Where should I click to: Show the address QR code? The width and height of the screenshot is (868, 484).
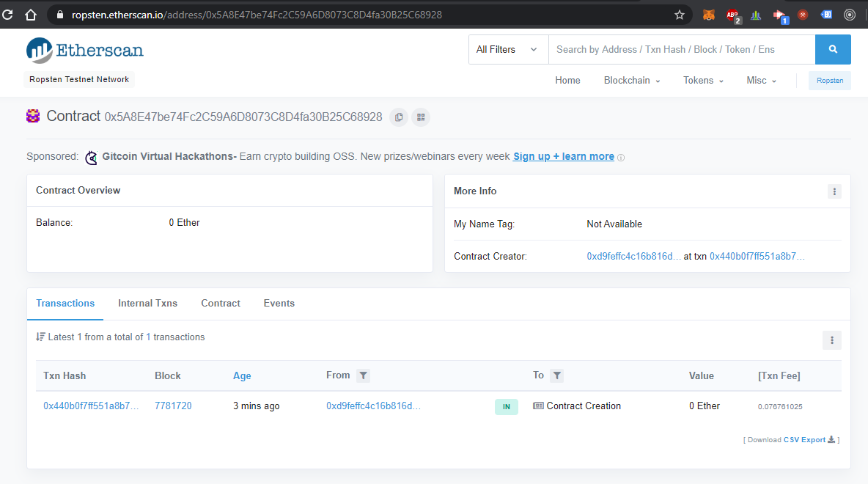pyautogui.click(x=421, y=117)
